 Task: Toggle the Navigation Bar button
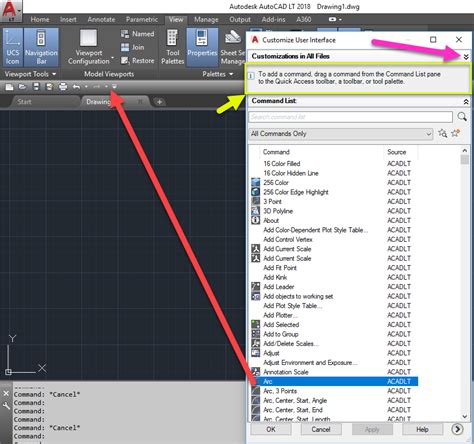point(41,47)
